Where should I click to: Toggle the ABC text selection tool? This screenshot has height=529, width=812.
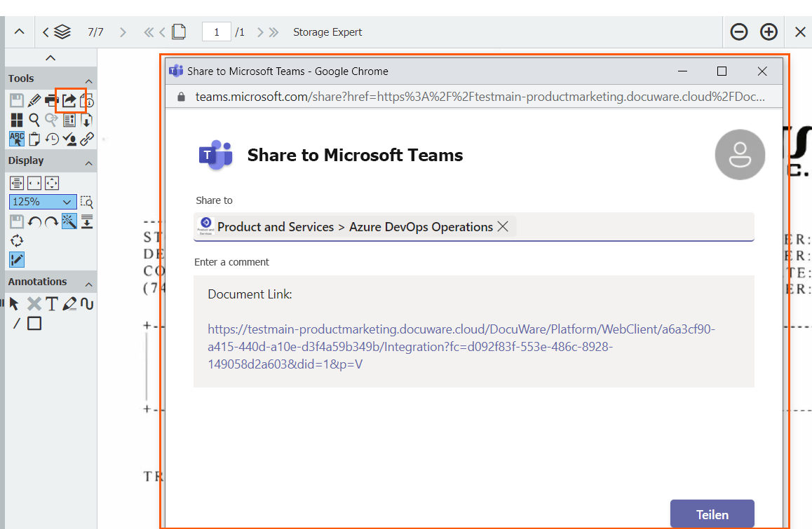[x=17, y=139]
